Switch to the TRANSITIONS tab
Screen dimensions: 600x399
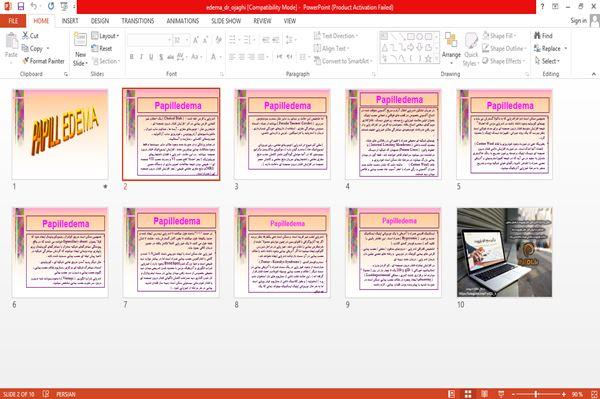point(137,21)
